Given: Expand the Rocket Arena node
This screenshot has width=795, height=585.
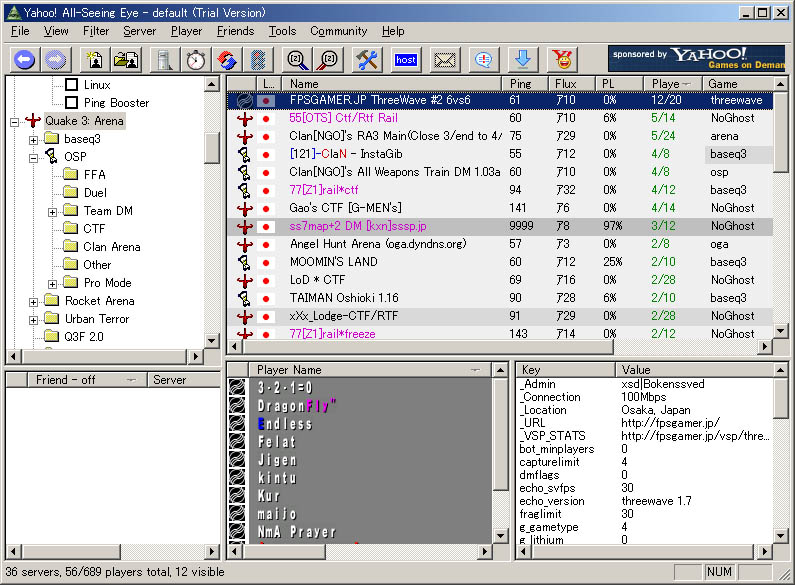Looking at the screenshot, I should [x=33, y=302].
